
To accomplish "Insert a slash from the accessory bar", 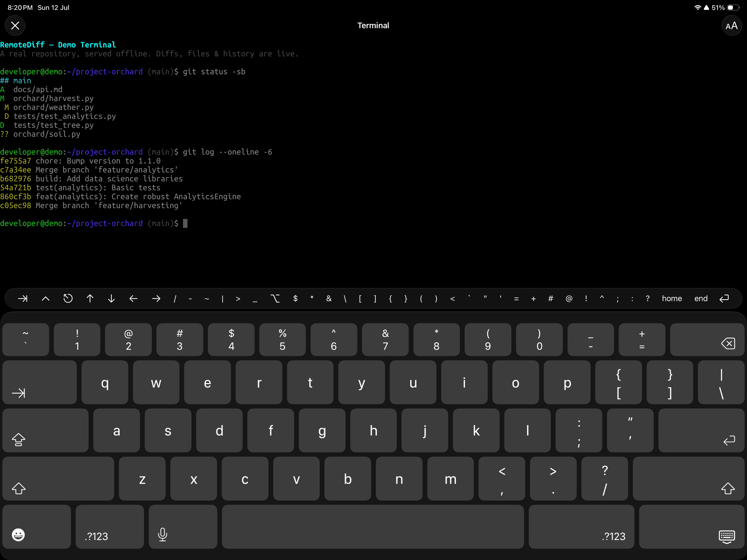I will tap(175, 298).
